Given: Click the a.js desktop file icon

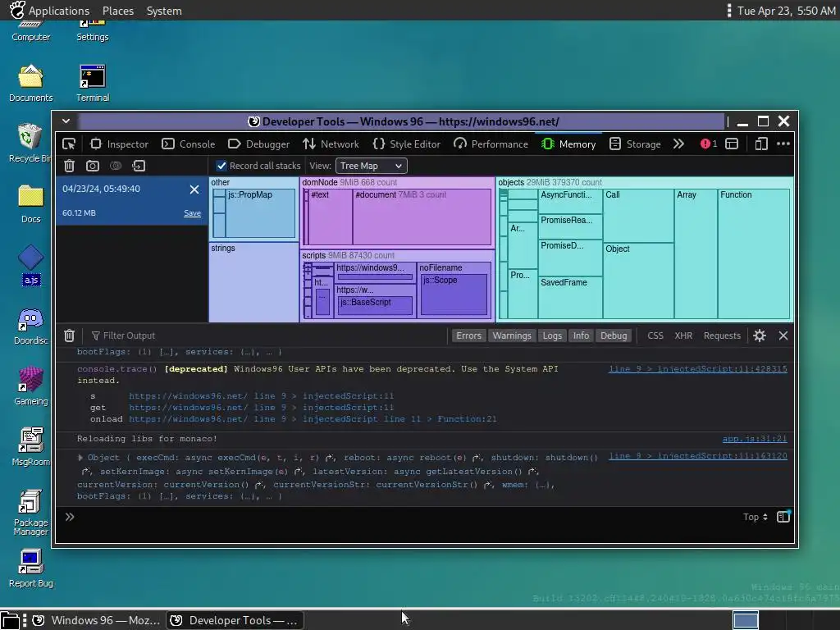Looking at the screenshot, I should pos(31,265).
